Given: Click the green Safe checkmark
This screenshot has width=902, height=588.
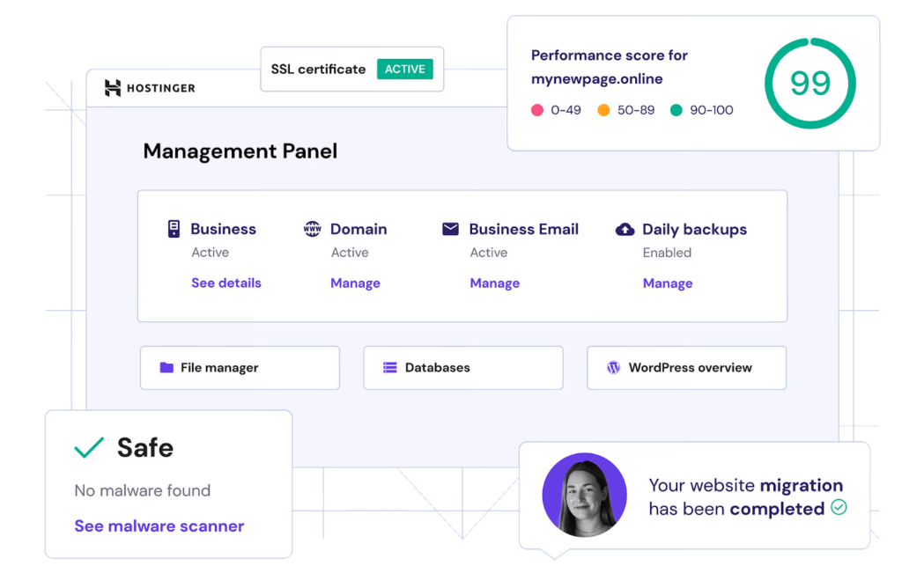Looking at the screenshot, I should click(x=88, y=447).
